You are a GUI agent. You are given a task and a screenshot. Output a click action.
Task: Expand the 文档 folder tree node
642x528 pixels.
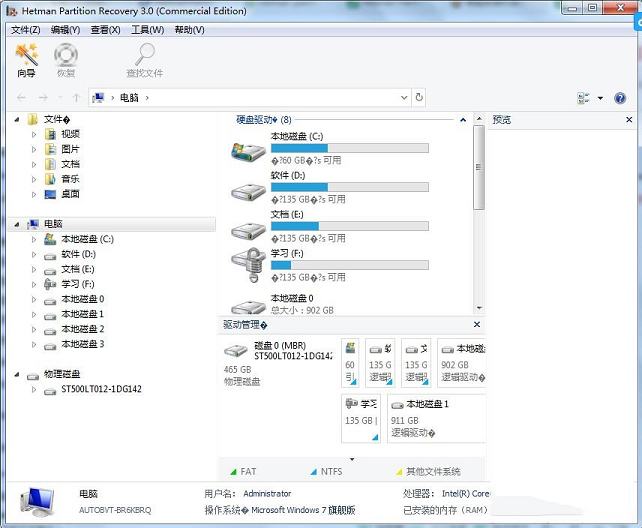pos(34,164)
